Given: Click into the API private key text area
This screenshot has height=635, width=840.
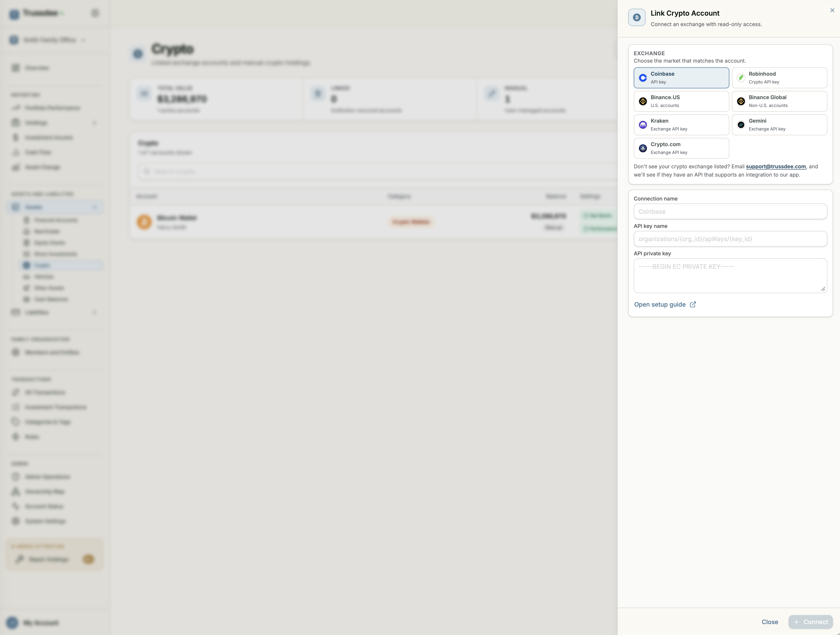Looking at the screenshot, I should pos(730,276).
